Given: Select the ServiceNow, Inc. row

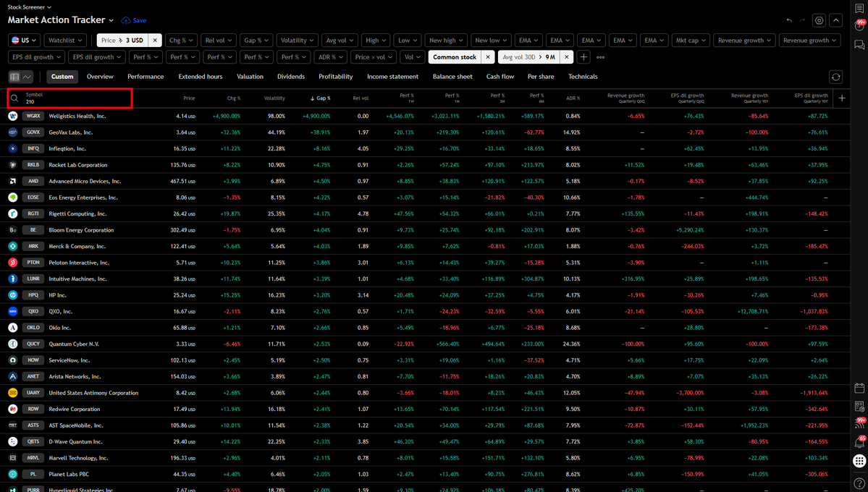Looking at the screenshot, I should 425,360.
